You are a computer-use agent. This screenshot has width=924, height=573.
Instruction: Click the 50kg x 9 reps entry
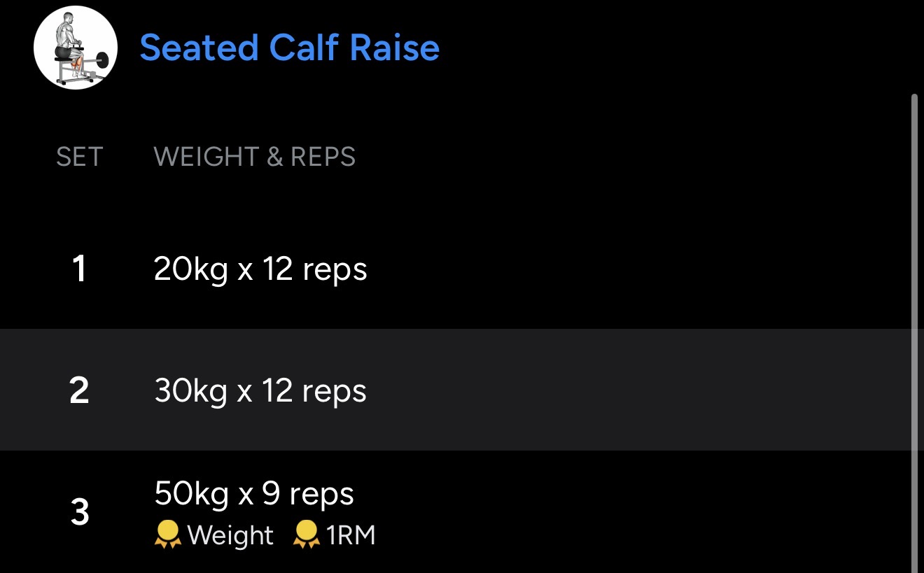point(254,494)
